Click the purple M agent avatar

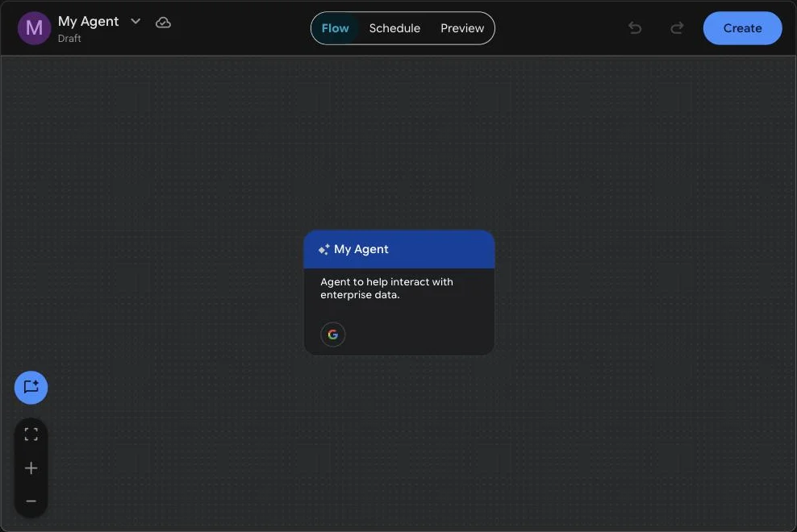[x=34, y=28]
